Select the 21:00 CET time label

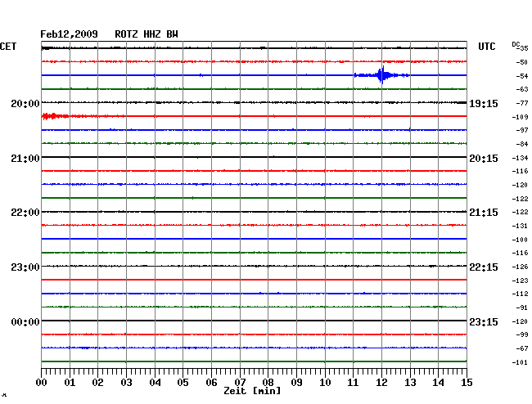[x=25, y=159]
